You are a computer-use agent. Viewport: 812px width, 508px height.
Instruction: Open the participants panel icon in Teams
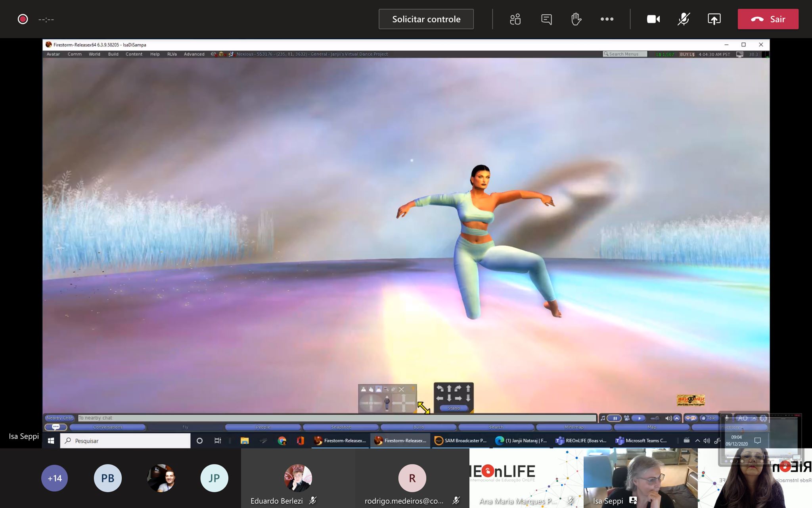pos(515,19)
